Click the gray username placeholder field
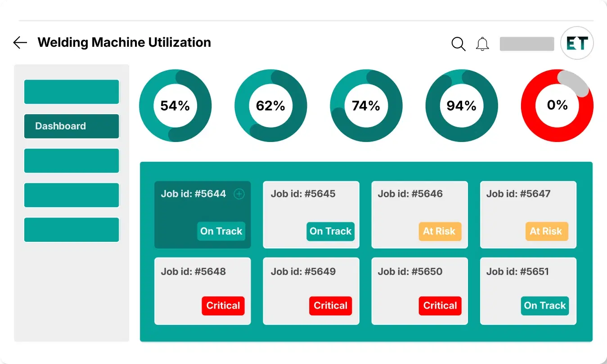Viewport: 607px width, 364px height. pyautogui.click(x=527, y=44)
